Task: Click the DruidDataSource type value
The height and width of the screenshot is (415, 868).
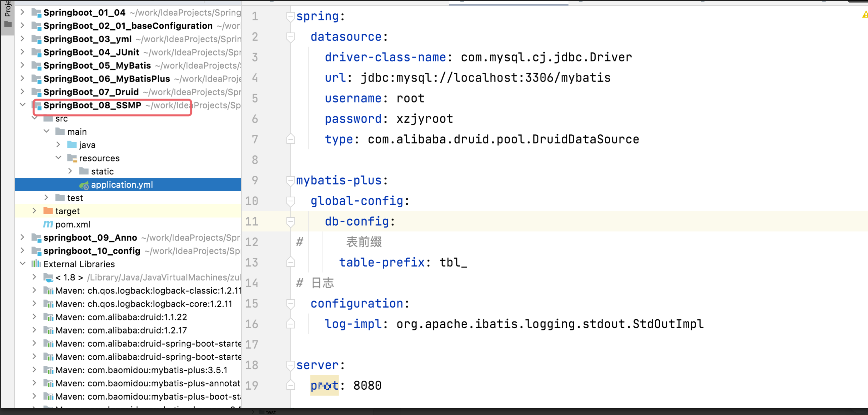Action: click(x=503, y=139)
